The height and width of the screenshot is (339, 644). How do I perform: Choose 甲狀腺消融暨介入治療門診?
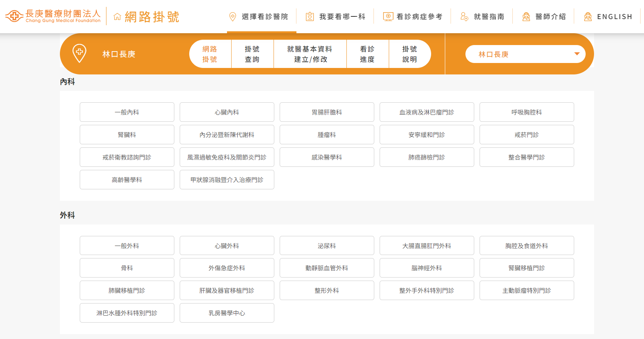[227, 179]
